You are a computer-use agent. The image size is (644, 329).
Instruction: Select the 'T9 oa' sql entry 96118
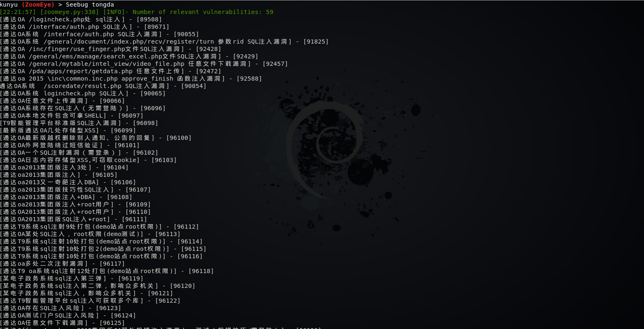pyautogui.click(x=107, y=271)
